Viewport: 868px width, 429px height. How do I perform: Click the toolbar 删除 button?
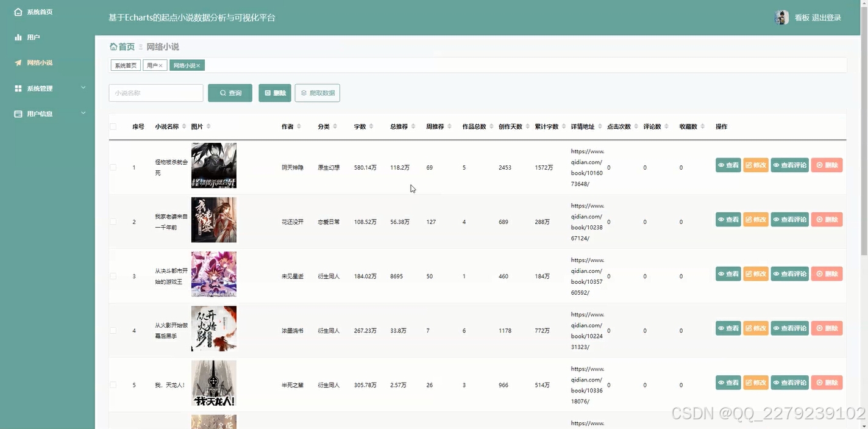275,93
